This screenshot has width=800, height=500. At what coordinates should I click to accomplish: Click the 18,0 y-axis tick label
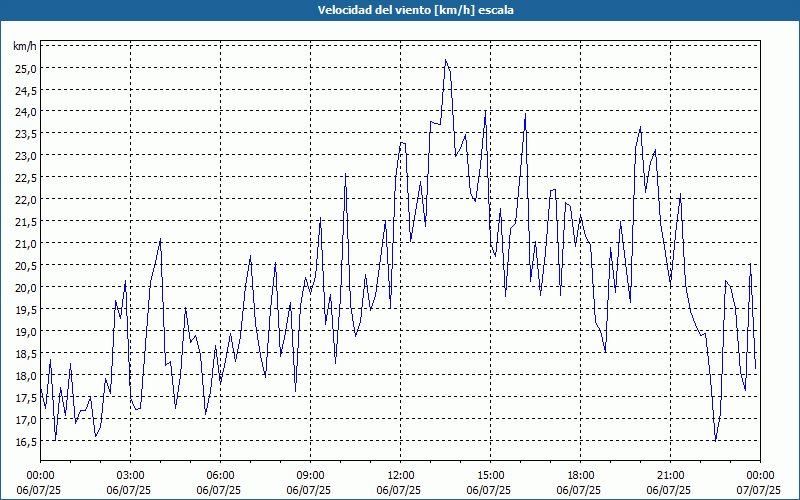coord(24,375)
